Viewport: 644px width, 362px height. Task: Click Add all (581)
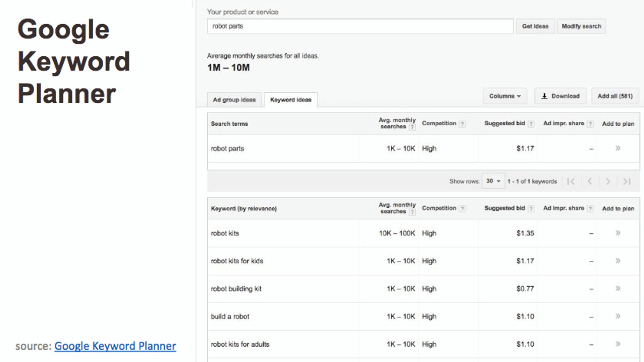[x=615, y=96]
